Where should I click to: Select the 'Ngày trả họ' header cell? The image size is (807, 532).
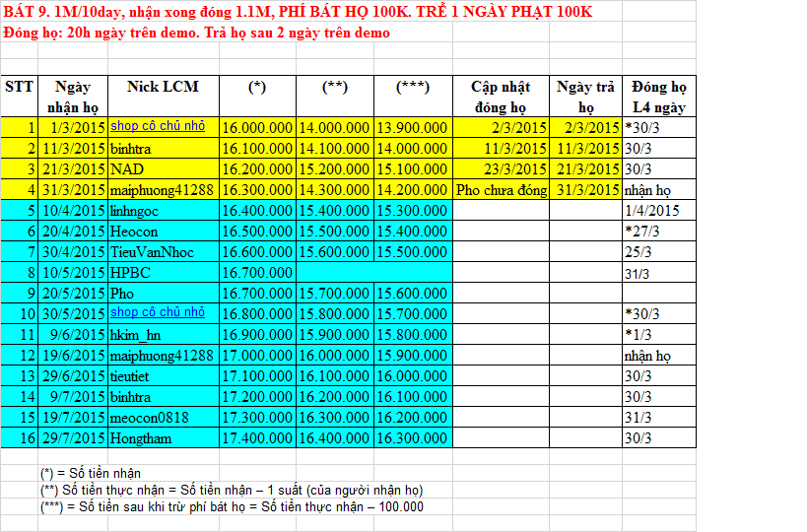click(x=586, y=97)
